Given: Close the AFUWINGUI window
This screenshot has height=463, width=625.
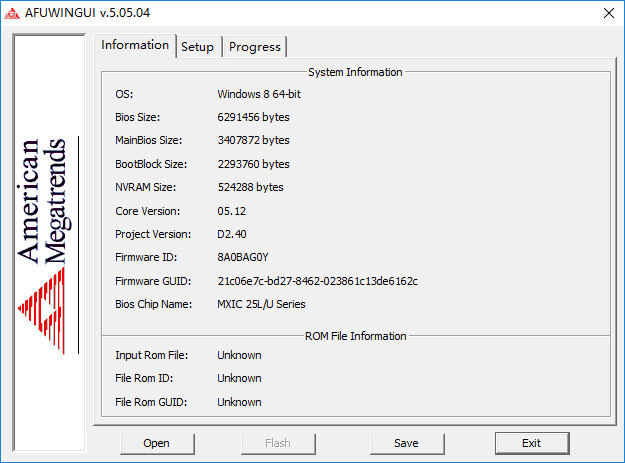Looking at the screenshot, I should pos(609,13).
